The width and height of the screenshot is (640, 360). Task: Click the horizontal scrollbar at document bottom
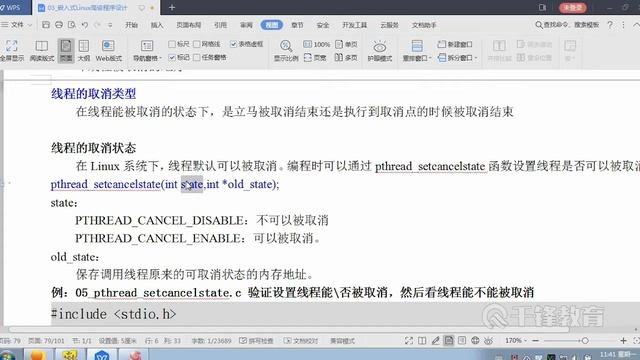[x=288, y=329]
